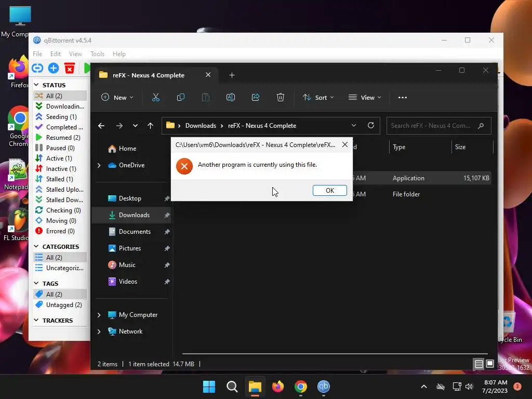Show hidden tray icons chevron
The height and width of the screenshot is (399, 532).
pos(424,387)
